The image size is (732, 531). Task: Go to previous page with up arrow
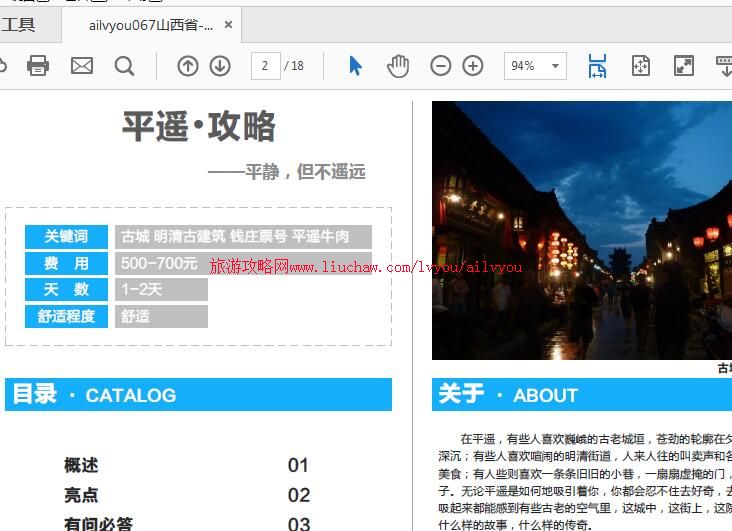[x=188, y=66]
